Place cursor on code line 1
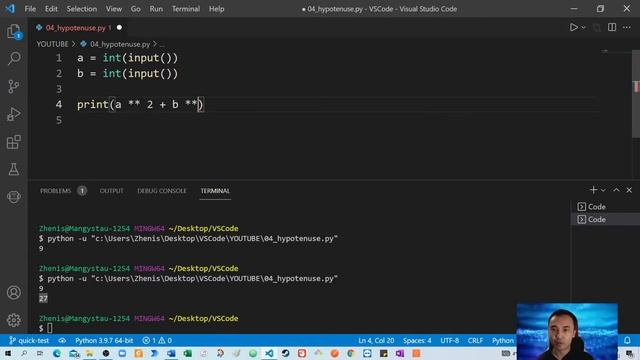Viewport: 640px width, 360px height. point(127,58)
